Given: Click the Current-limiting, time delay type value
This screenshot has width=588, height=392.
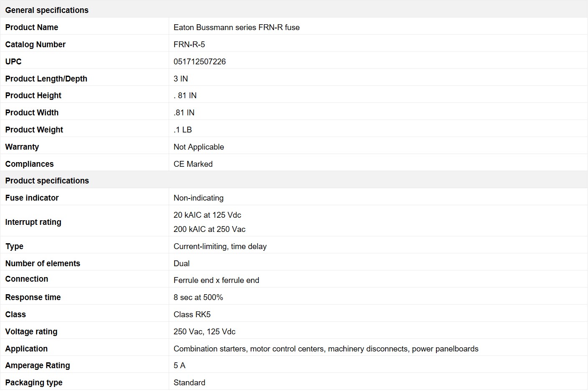Looking at the screenshot, I should [x=220, y=246].
